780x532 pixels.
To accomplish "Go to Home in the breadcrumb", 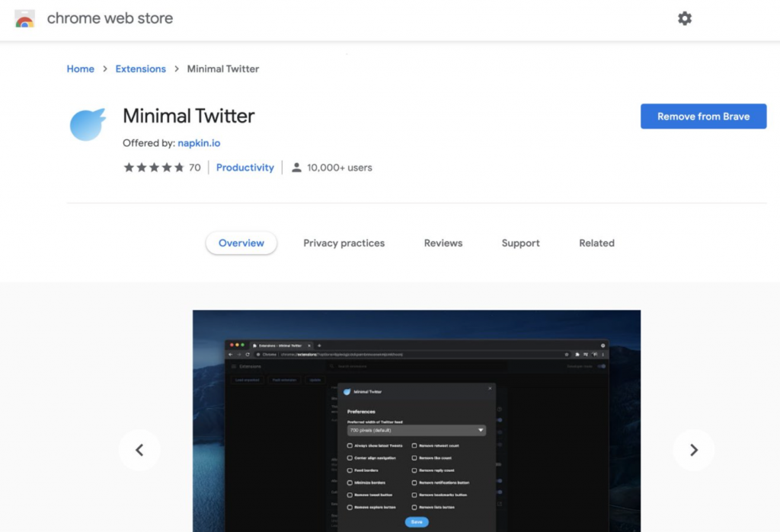I will [81, 68].
